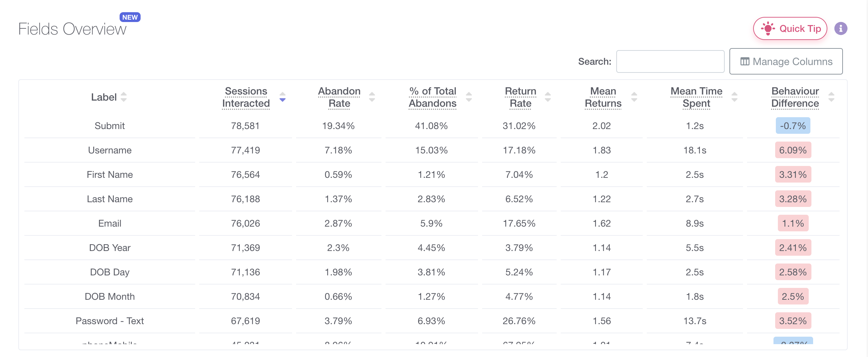Sort by % of Total Abandons arrows
868x357 pixels.
[x=469, y=97]
